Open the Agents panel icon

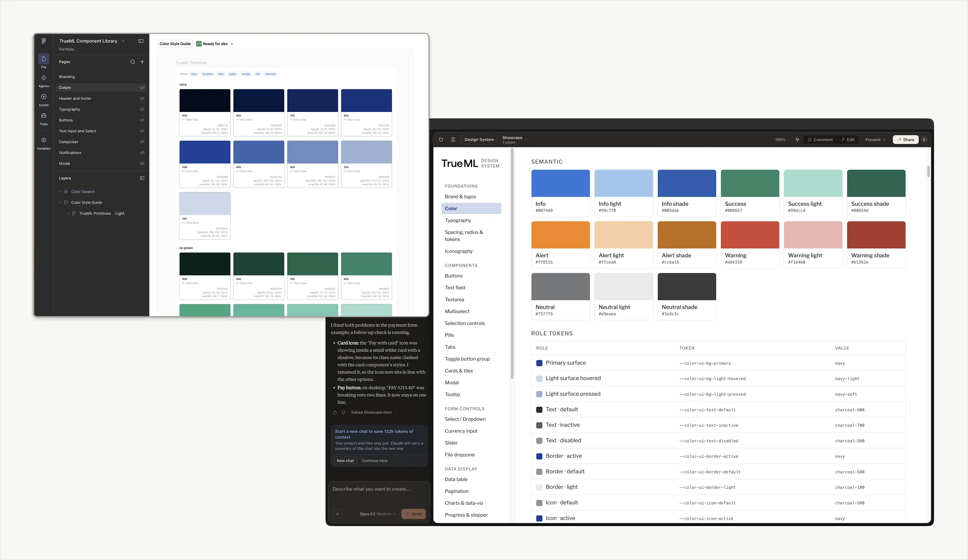point(44,78)
